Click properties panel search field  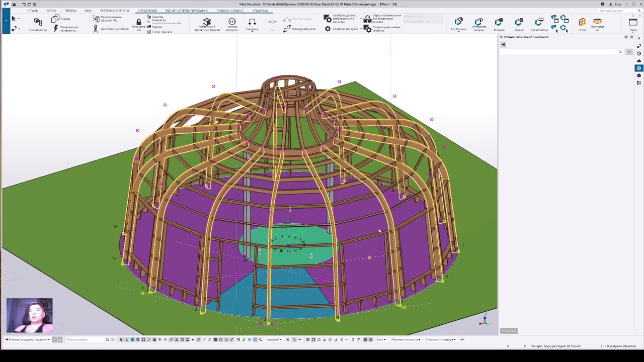pyautogui.click(x=561, y=52)
